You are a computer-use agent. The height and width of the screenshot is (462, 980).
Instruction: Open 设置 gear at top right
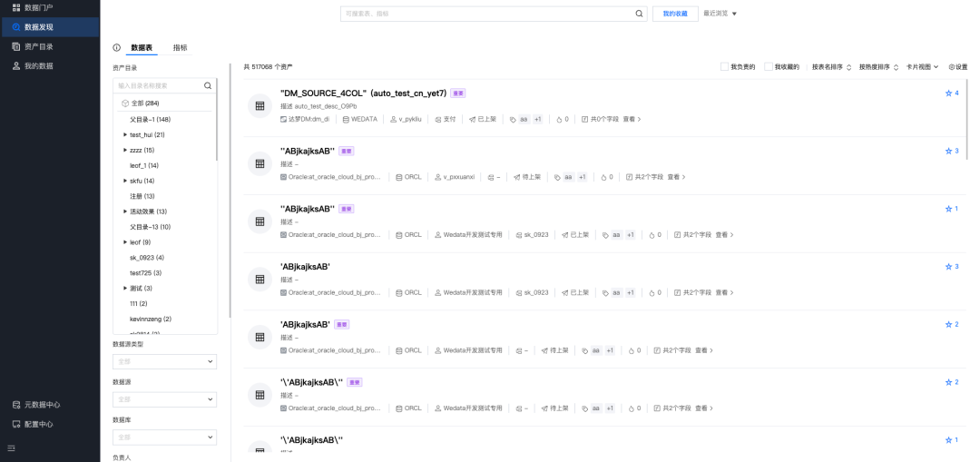957,67
